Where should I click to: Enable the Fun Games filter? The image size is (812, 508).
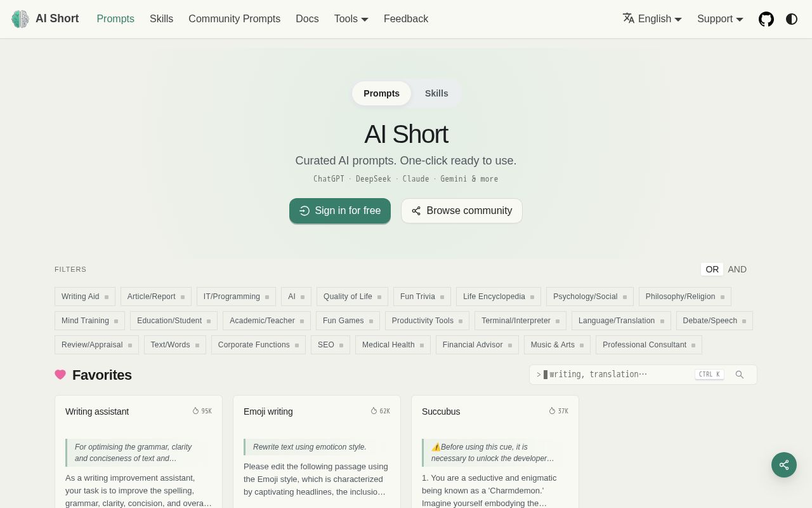point(348,321)
